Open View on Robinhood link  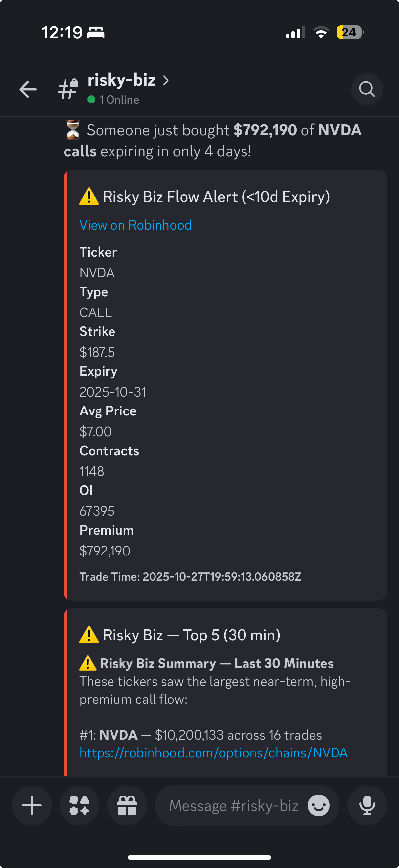[135, 225]
